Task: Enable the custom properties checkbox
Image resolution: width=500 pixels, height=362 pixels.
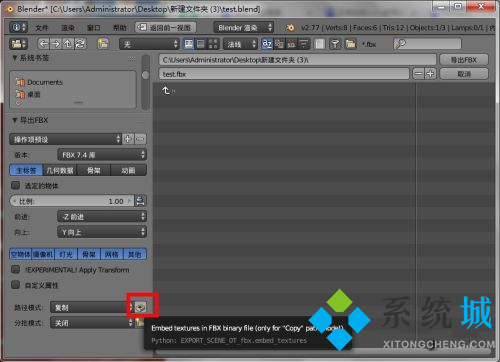Action: pyautogui.click(x=16, y=285)
